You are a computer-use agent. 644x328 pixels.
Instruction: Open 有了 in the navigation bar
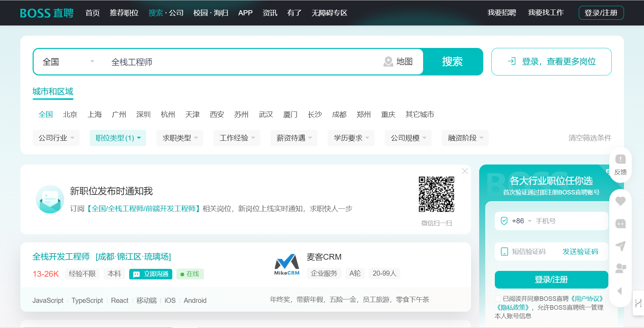click(x=294, y=13)
